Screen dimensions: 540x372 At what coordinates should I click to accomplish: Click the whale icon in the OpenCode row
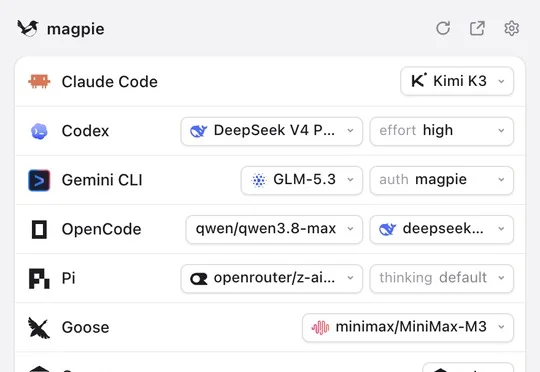[387, 229]
